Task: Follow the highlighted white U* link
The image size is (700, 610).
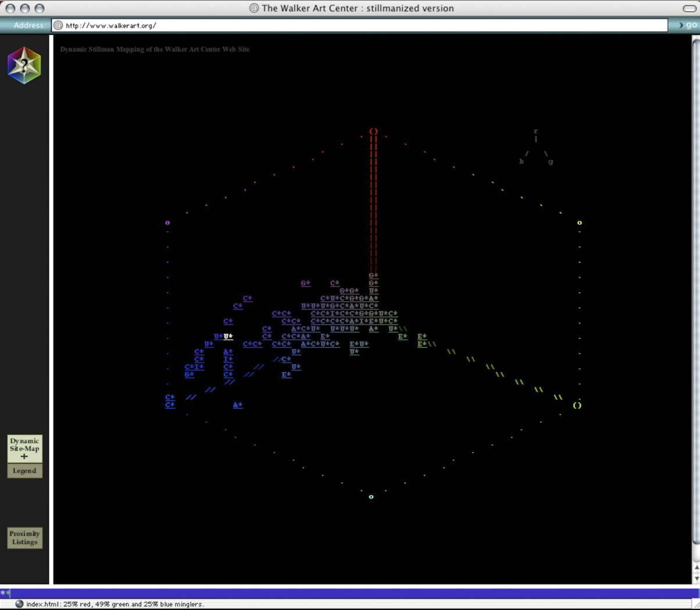Action: click(228, 336)
